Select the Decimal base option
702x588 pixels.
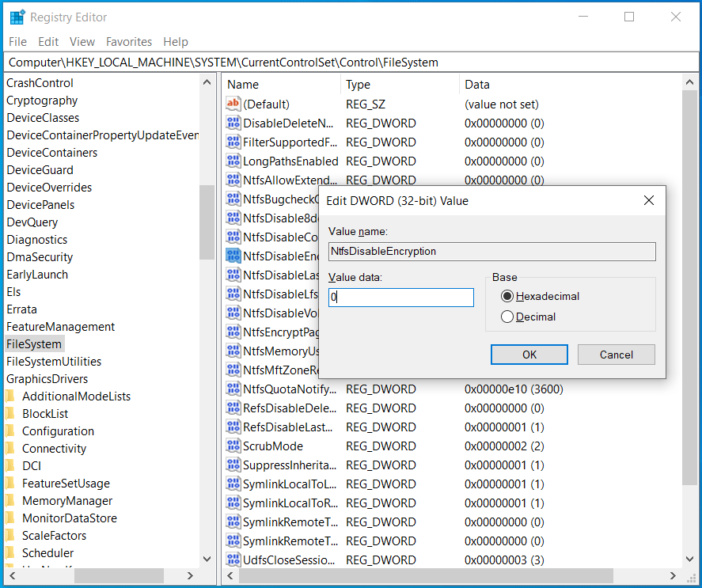coord(507,315)
